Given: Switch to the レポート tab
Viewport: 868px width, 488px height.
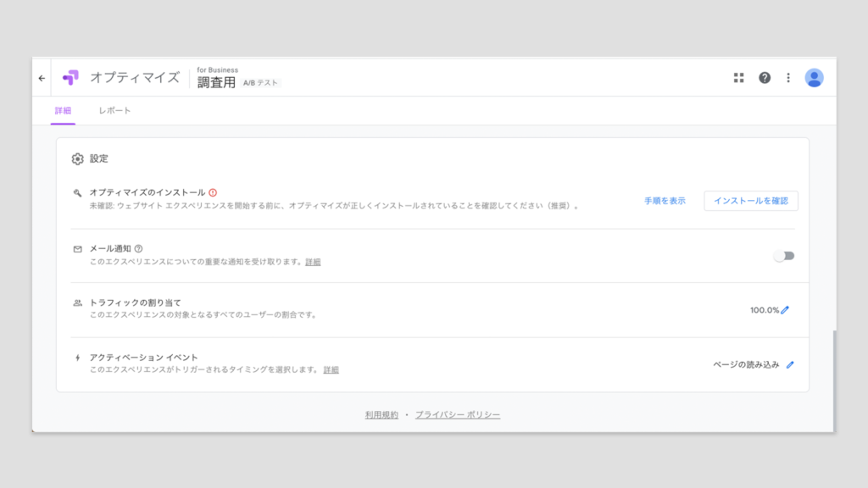Looking at the screenshot, I should coord(114,111).
